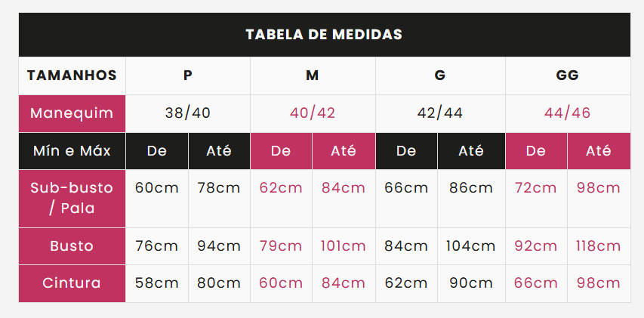Viewport: 644px width, 318px height.
Task: Click the Busto row label
Action: tap(72, 246)
